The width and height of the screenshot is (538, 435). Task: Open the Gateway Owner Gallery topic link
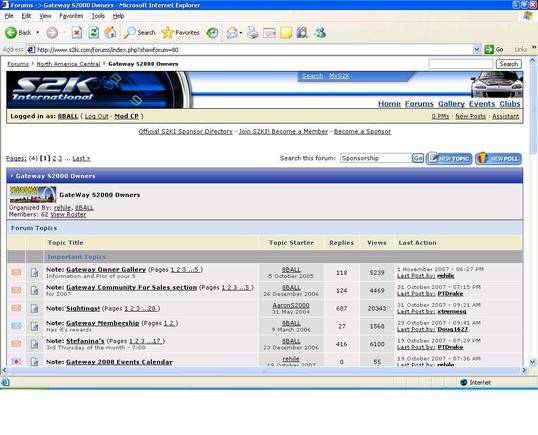pos(106,270)
